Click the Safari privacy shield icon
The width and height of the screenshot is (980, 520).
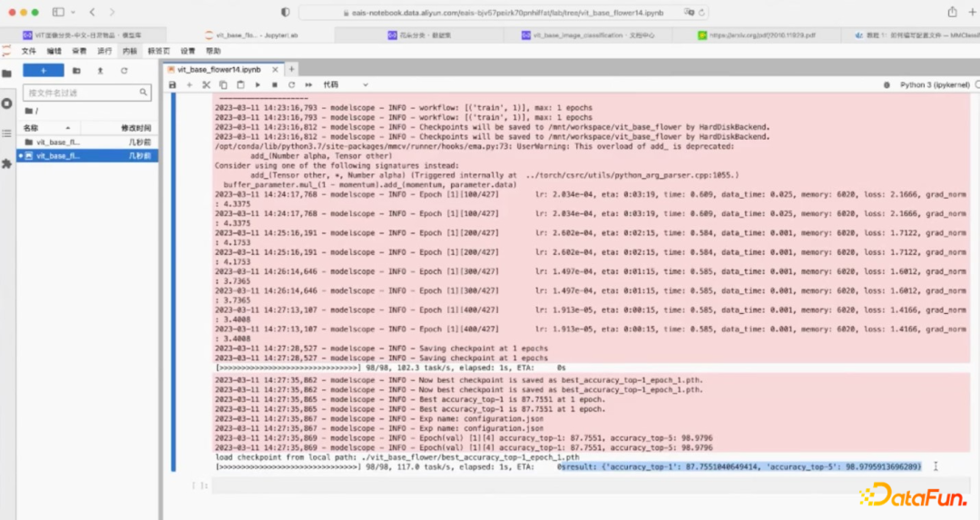[x=285, y=12]
